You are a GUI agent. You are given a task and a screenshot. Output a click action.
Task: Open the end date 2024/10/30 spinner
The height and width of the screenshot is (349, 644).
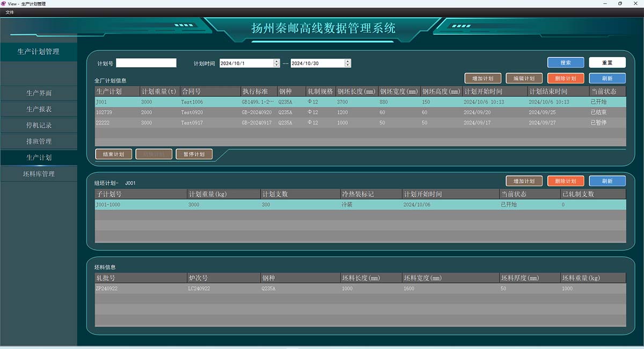(348, 63)
